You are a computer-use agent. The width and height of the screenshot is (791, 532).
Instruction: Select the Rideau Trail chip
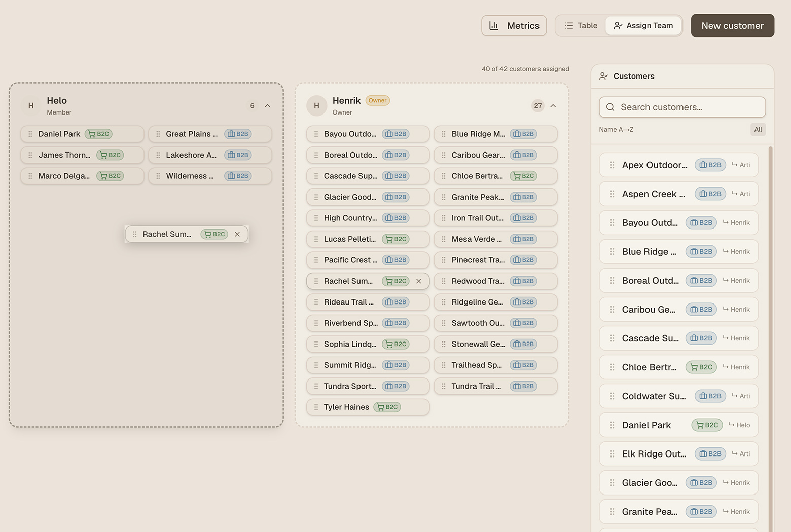click(368, 302)
